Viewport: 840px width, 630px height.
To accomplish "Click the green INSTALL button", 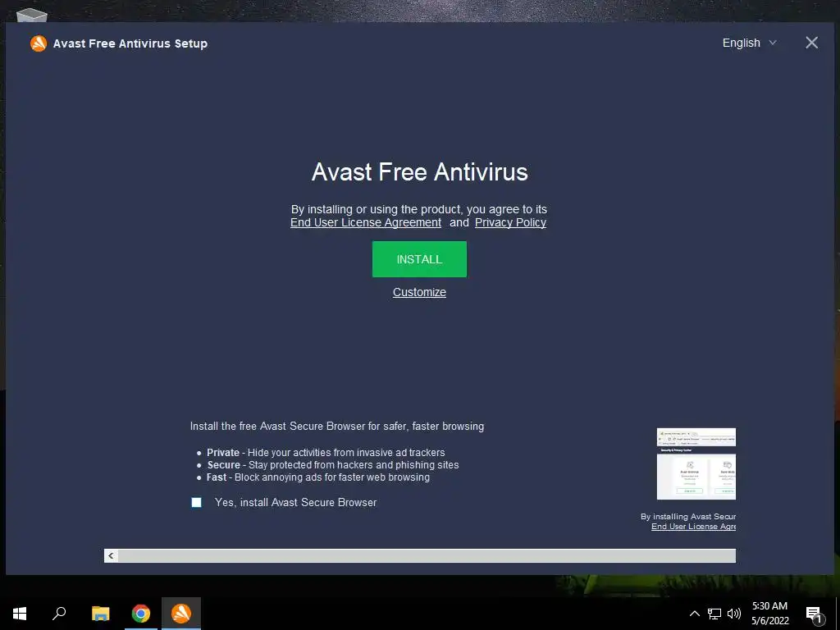I will click(x=419, y=259).
